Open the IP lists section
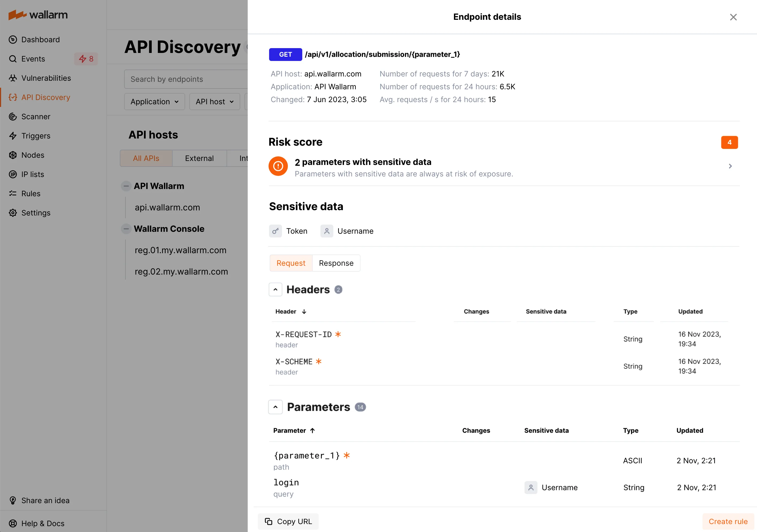The image size is (757, 532). 32,174
